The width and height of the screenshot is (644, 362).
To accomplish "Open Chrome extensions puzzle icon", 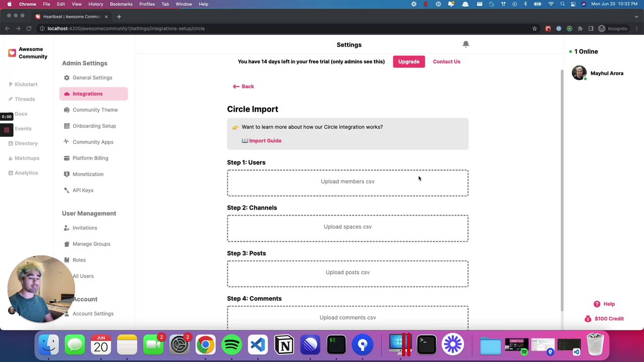I will [580, 29].
